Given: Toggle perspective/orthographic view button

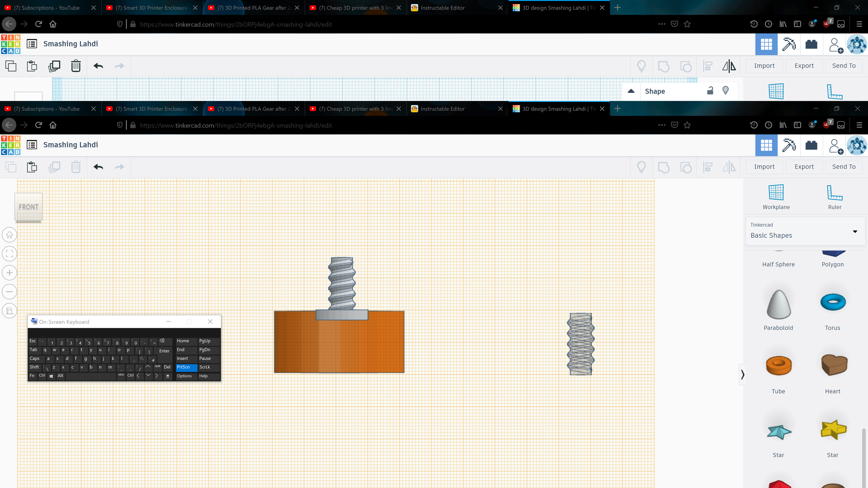Looking at the screenshot, I should tap(9, 311).
